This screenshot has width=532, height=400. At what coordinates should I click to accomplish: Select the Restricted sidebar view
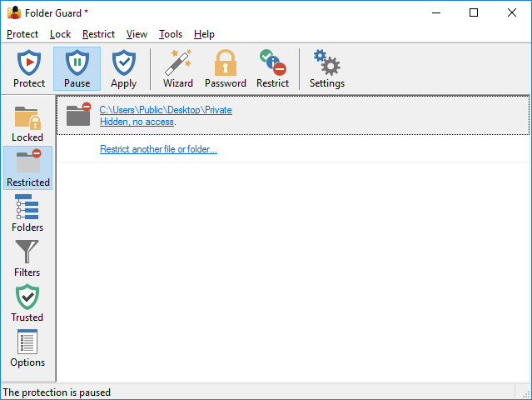[27, 168]
